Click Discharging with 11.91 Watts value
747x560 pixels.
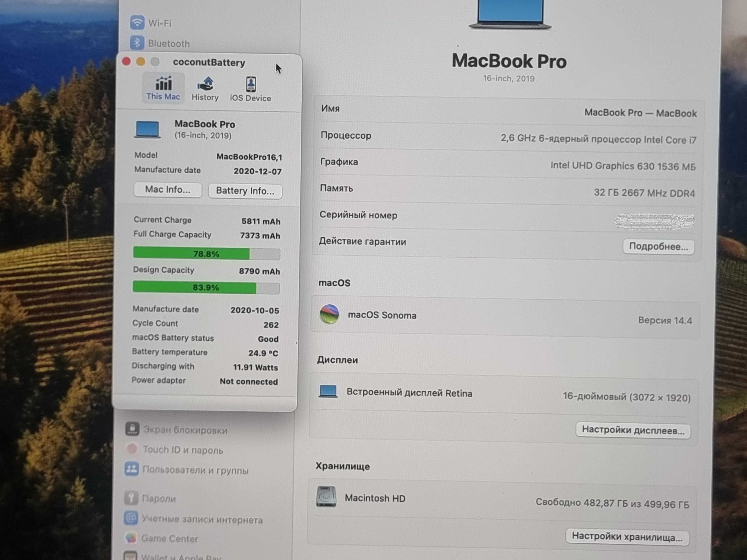click(x=255, y=368)
